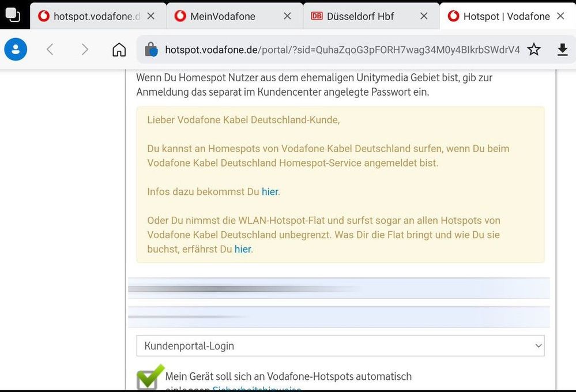
Task: Open the browser home page icon
Action: tap(119, 49)
